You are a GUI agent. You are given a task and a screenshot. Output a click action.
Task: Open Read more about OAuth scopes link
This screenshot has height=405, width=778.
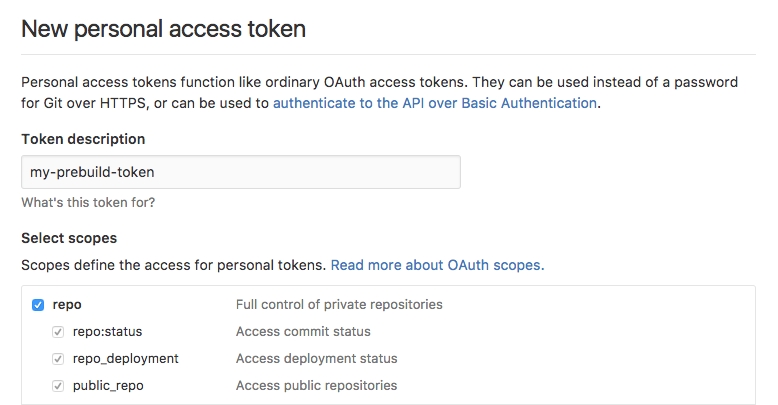point(437,265)
